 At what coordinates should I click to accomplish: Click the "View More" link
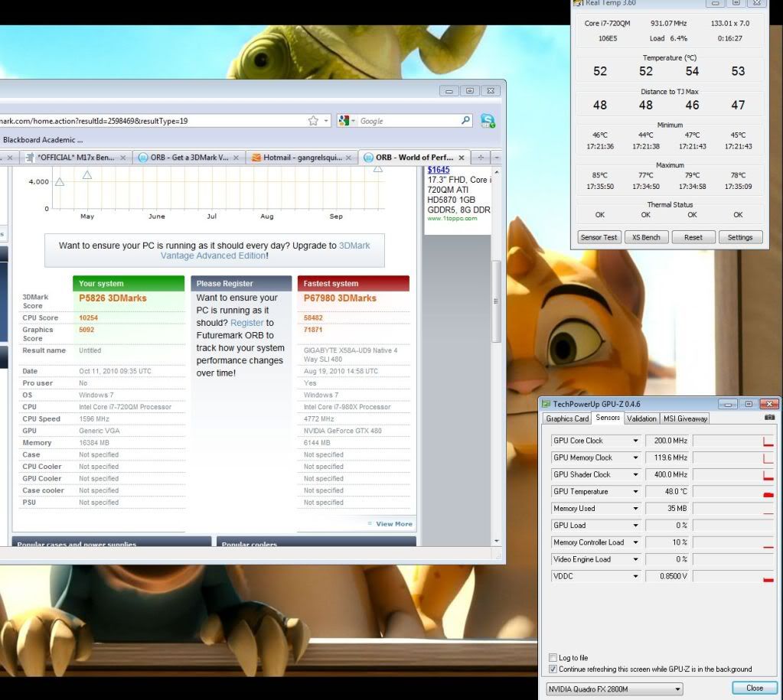click(x=394, y=524)
